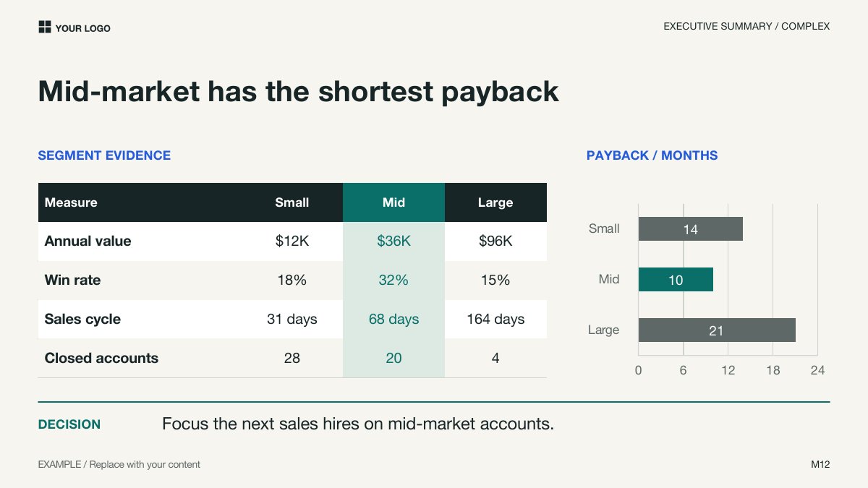Select the 'DECISION' label
The image size is (868, 488).
click(x=69, y=424)
